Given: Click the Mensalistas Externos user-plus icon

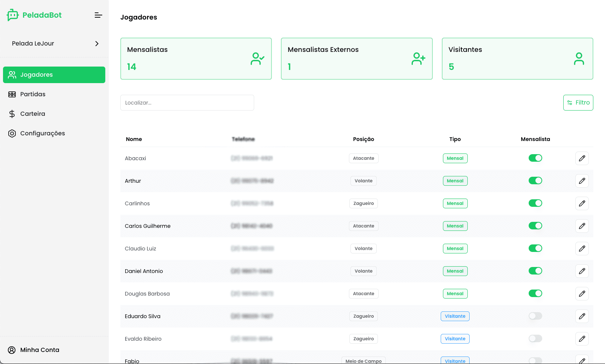Looking at the screenshot, I should tap(418, 59).
